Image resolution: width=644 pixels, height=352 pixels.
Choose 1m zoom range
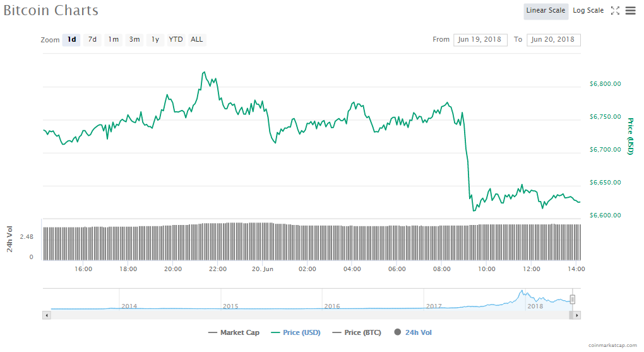click(x=113, y=40)
